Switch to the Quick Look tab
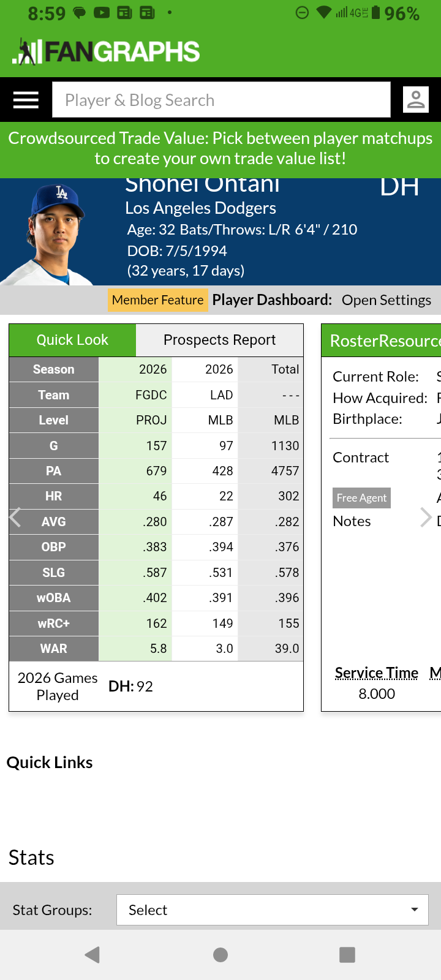 pos(72,340)
